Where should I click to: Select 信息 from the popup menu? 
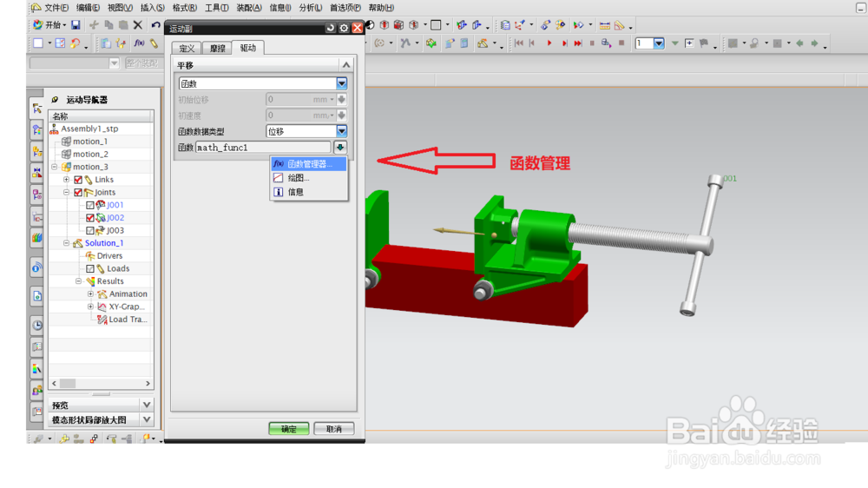(x=309, y=192)
